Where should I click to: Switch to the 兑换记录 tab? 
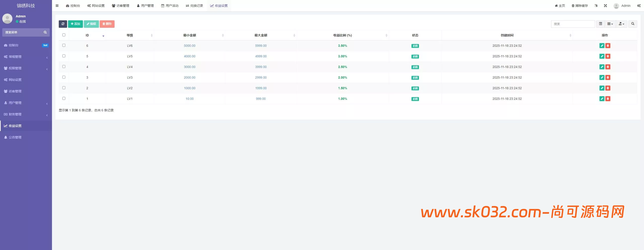[x=195, y=6]
